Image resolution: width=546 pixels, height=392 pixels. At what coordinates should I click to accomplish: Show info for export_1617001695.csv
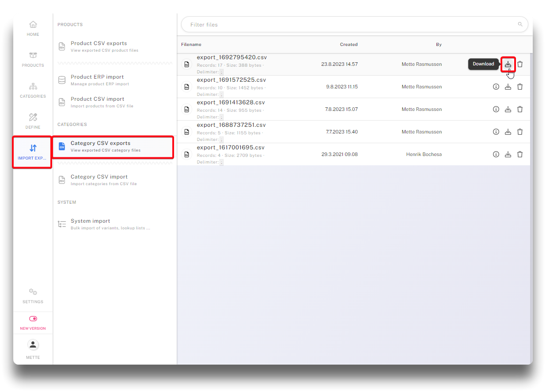coord(496,154)
